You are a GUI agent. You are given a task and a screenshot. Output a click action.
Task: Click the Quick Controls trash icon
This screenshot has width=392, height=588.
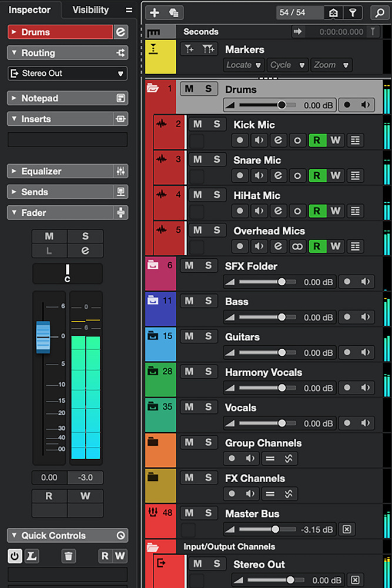68,556
